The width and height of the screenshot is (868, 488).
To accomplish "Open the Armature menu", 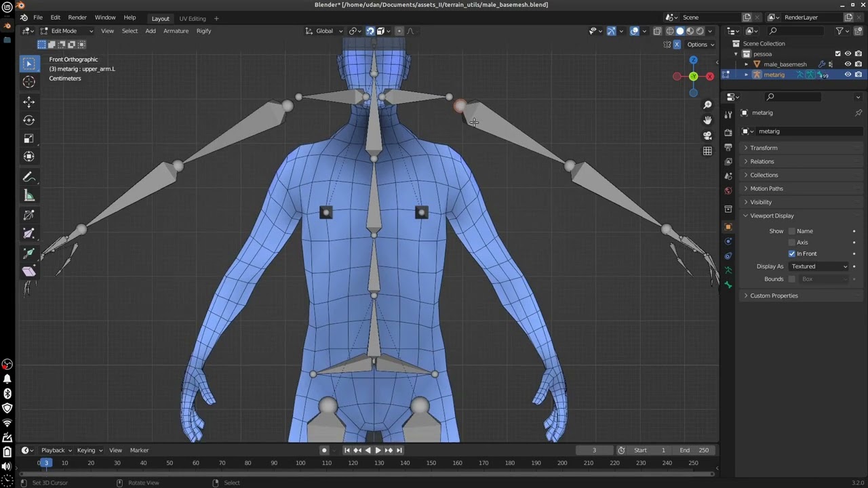I will click(x=176, y=30).
